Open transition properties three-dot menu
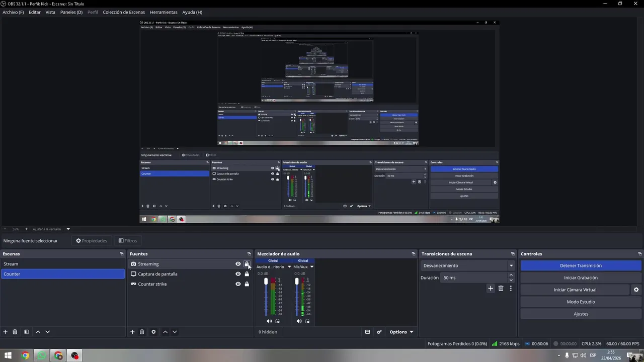644x362 pixels. [x=511, y=289]
